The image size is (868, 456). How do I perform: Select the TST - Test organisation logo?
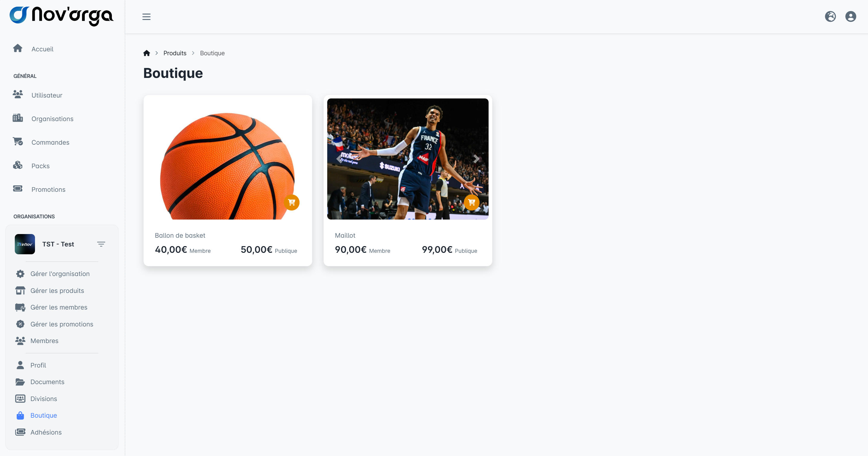25,244
